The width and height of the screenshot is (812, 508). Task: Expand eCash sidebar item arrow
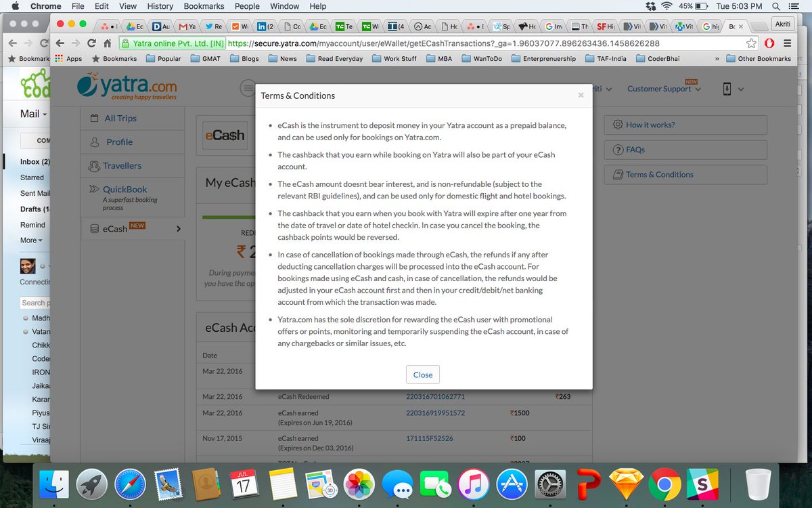pos(179,229)
